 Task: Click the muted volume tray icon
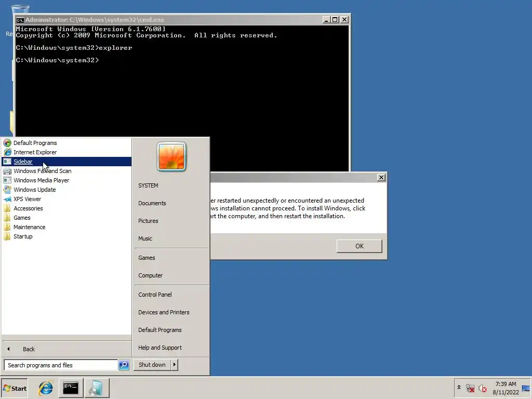(482, 388)
